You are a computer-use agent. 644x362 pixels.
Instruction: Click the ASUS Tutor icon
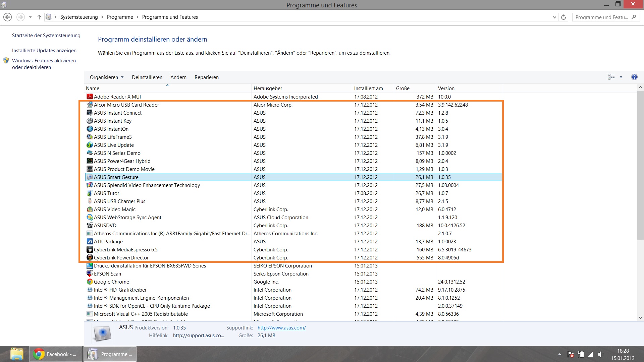[x=90, y=193]
